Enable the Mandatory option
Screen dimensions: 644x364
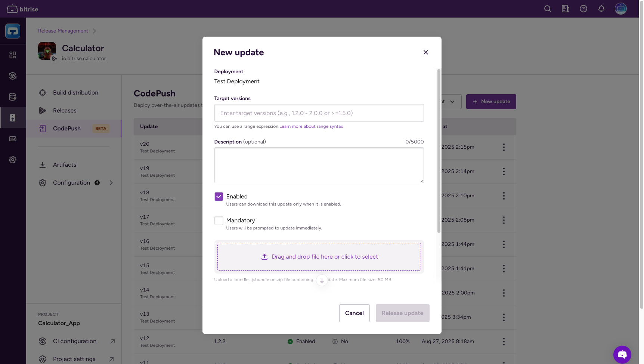coord(219,220)
